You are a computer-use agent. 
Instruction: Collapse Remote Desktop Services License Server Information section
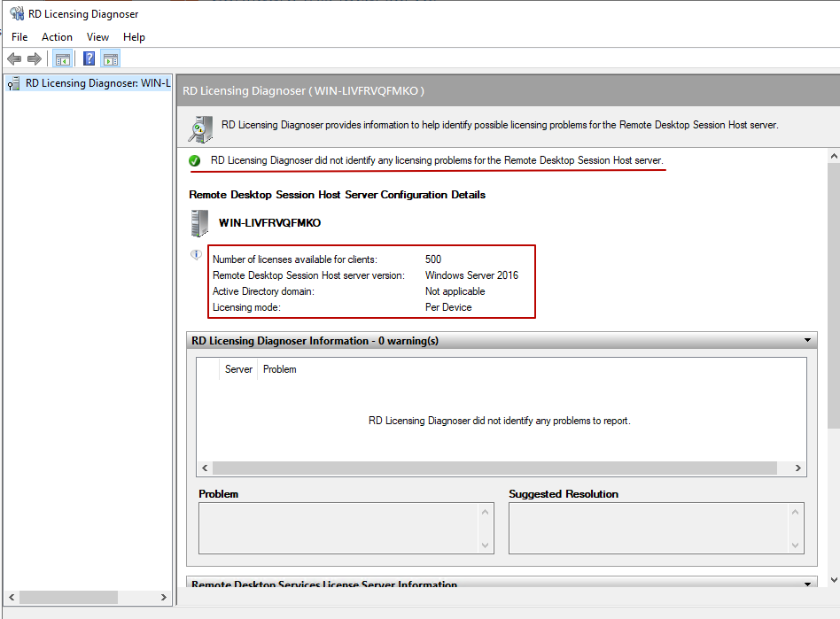pos(807,584)
